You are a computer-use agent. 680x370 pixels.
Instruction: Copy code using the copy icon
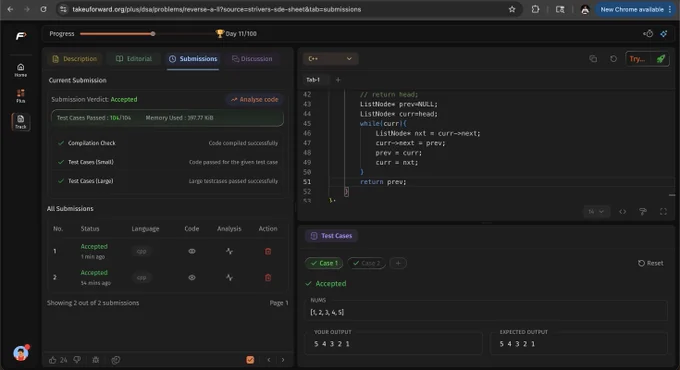coord(593,59)
